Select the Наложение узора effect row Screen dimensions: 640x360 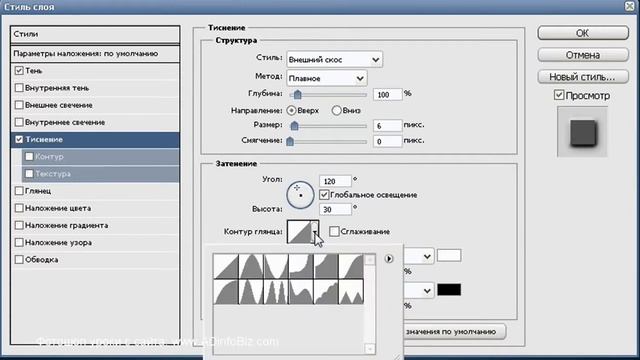point(95,242)
